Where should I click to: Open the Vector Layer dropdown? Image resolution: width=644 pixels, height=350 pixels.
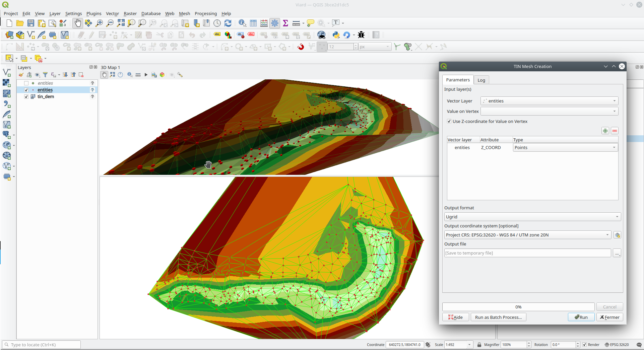pos(549,101)
